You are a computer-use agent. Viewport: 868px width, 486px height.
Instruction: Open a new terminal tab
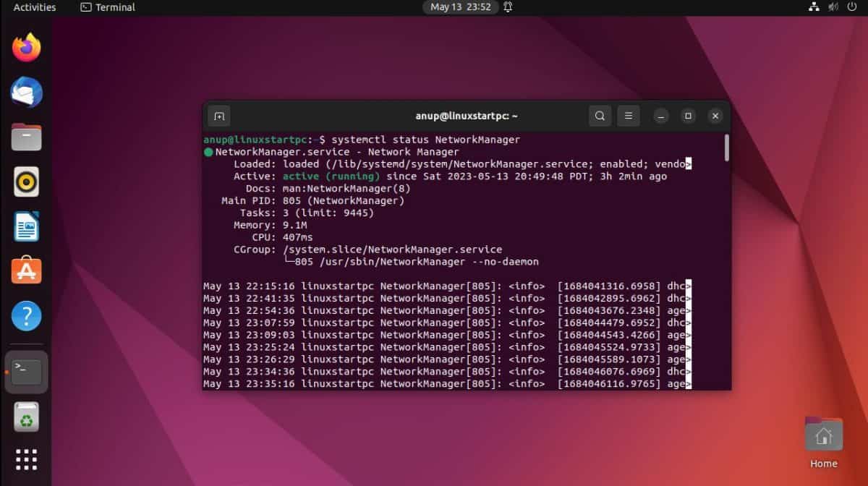point(219,116)
